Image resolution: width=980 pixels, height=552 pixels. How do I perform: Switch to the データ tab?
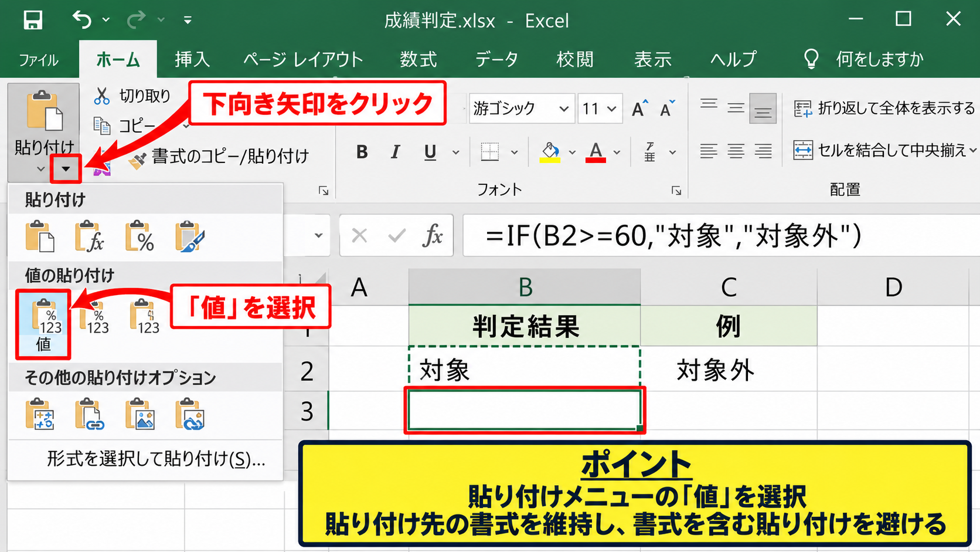pyautogui.click(x=497, y=59)
